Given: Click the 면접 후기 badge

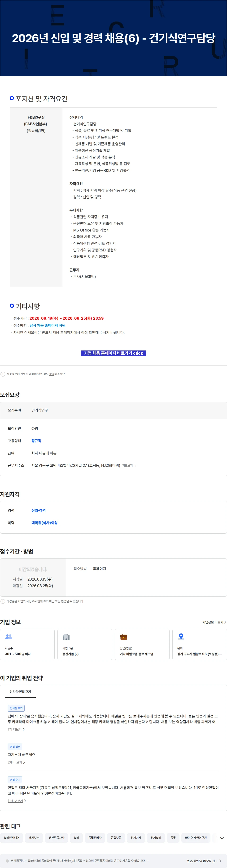Looking at the screenshot, I should [15, 780].
